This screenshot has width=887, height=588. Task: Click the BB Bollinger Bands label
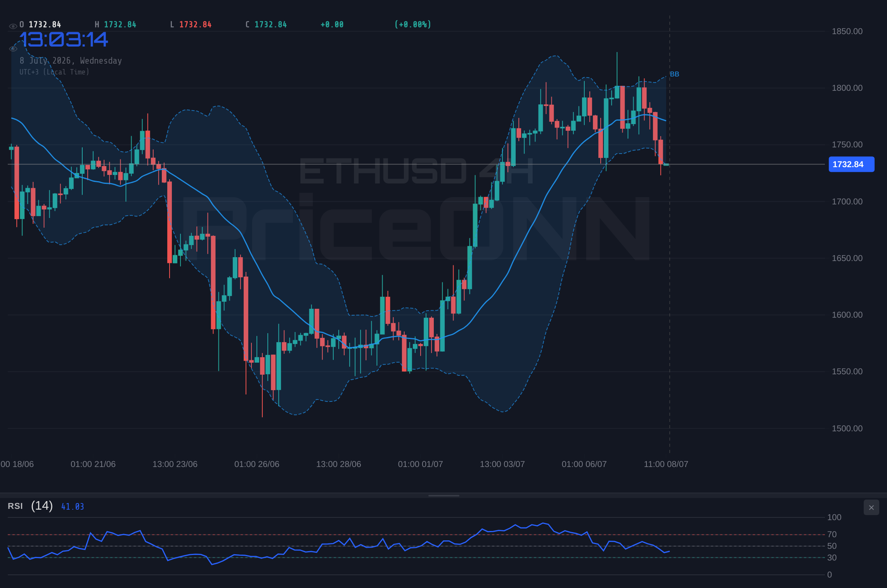tap(674, 74)
